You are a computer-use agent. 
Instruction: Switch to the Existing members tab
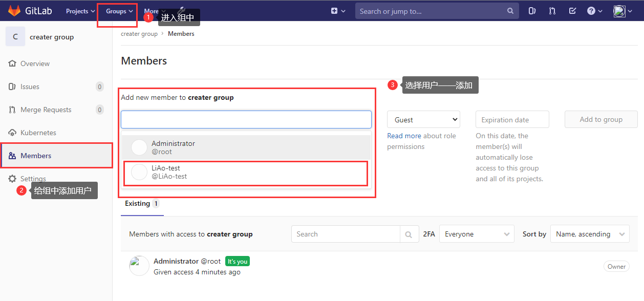[137, 203]
